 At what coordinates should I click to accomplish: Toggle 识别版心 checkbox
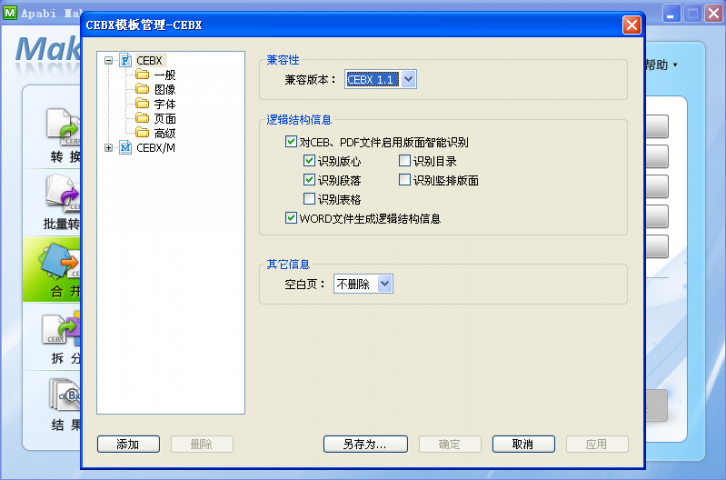(309, 161)
